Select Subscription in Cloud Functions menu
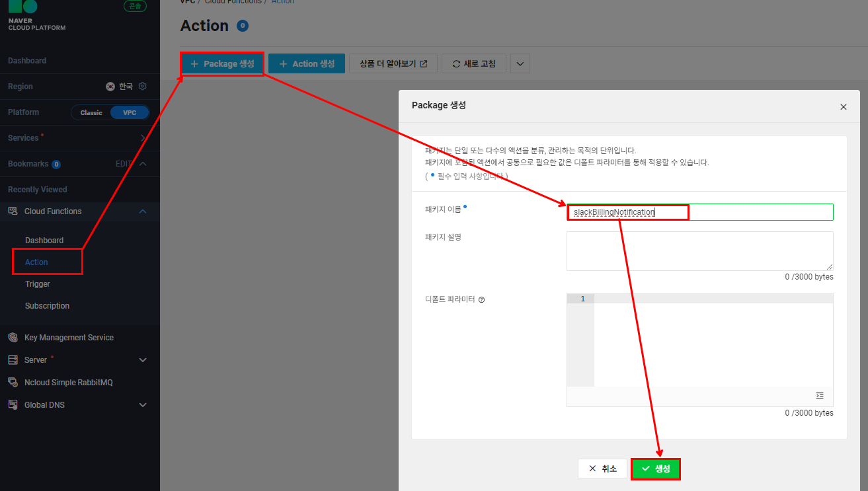 pyautogui.click(x=47, y=306)
